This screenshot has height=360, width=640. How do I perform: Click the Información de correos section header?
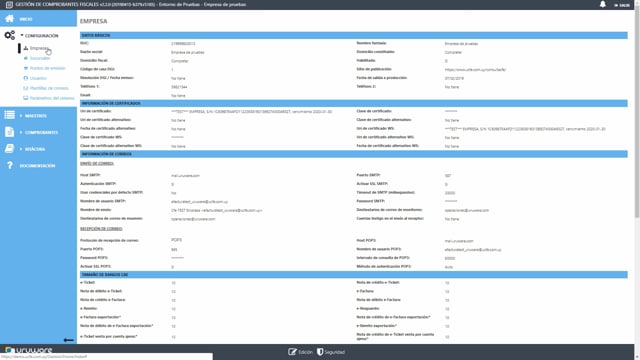pos(353,154)
